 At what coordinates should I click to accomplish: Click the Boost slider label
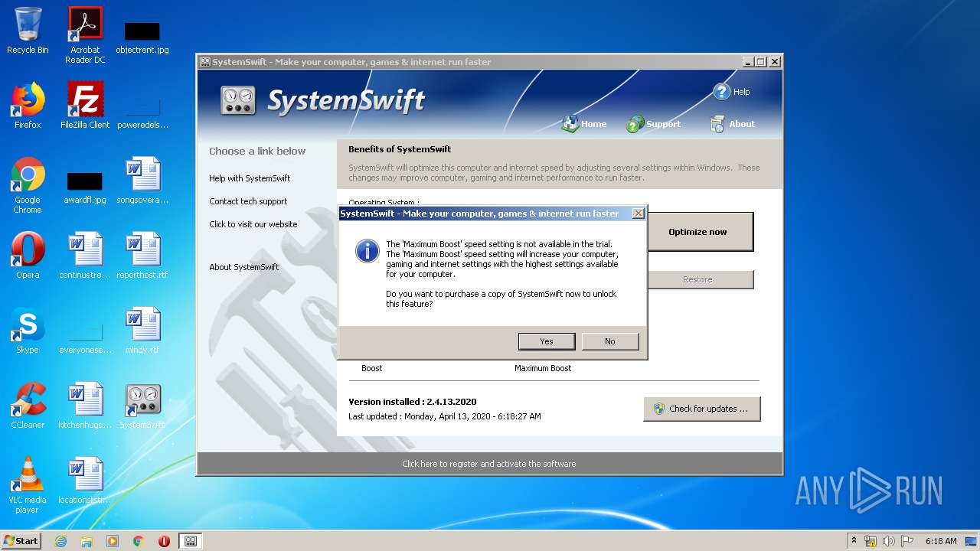click(x=371, y=368)
